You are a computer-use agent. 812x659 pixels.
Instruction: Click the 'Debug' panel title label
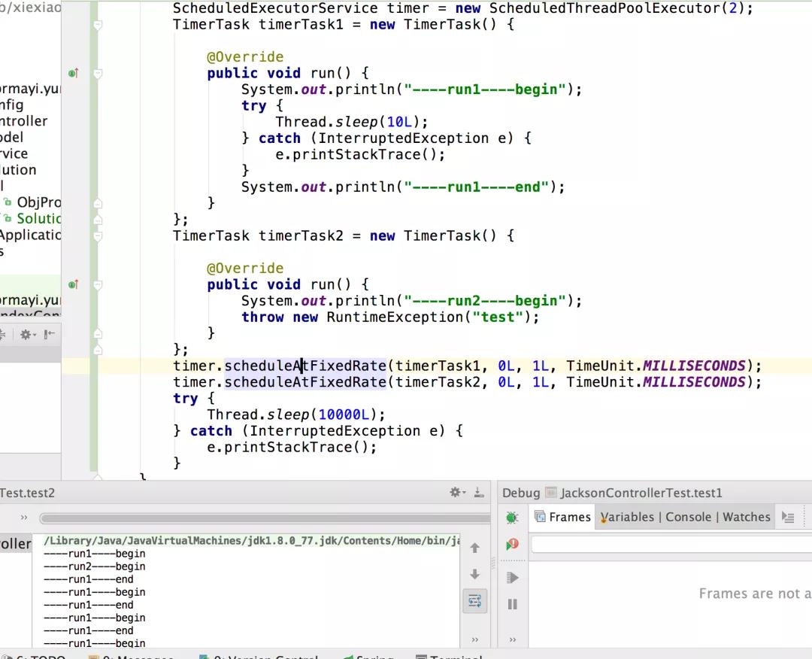(x=521, y=493)
